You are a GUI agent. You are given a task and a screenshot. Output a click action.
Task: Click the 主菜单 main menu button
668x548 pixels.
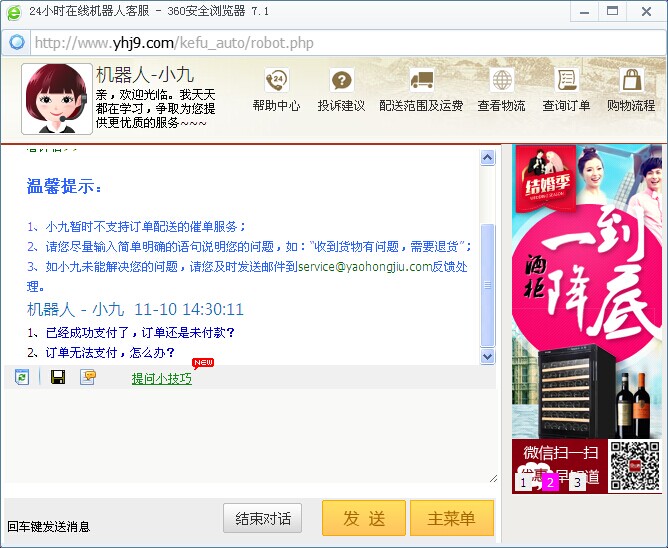(452, 518)
